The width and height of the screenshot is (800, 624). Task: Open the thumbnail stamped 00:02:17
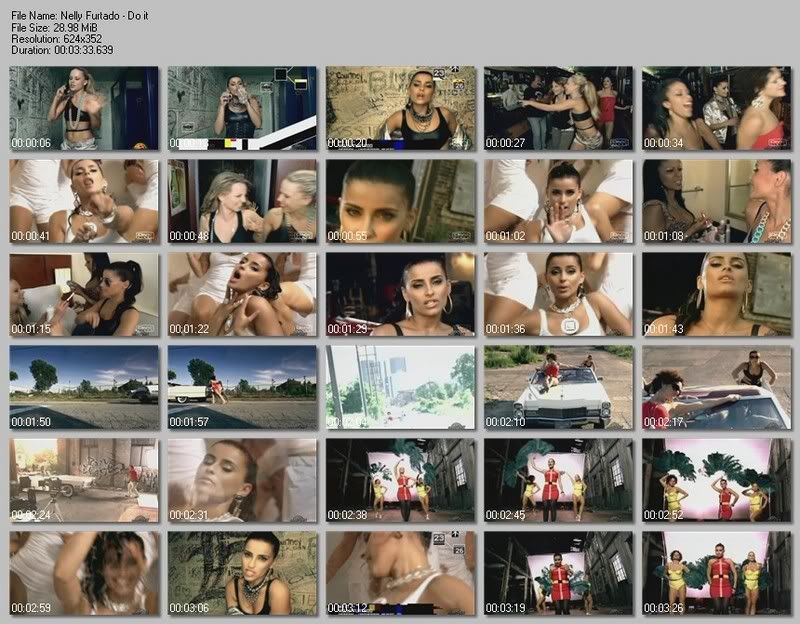coord(717,388)
